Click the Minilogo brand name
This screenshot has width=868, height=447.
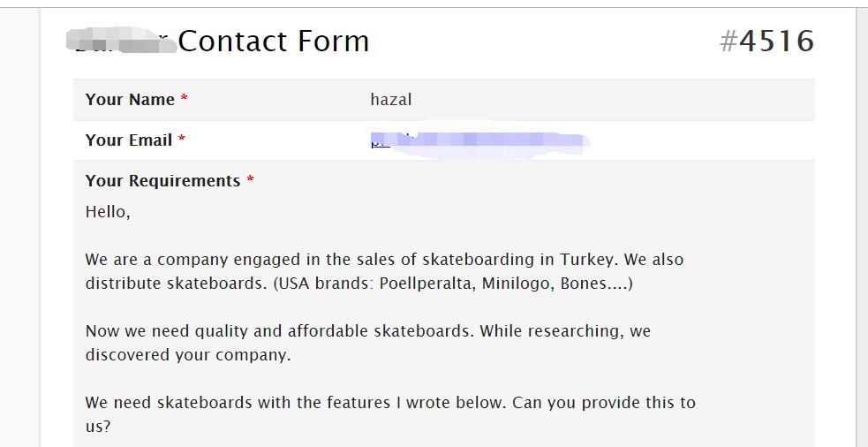[x=517, y=284]
